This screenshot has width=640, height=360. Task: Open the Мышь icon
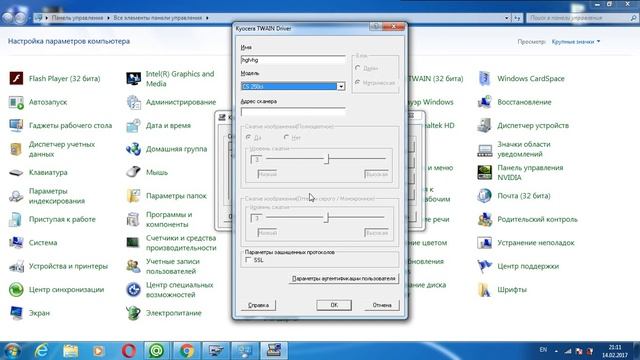point(133,172)
